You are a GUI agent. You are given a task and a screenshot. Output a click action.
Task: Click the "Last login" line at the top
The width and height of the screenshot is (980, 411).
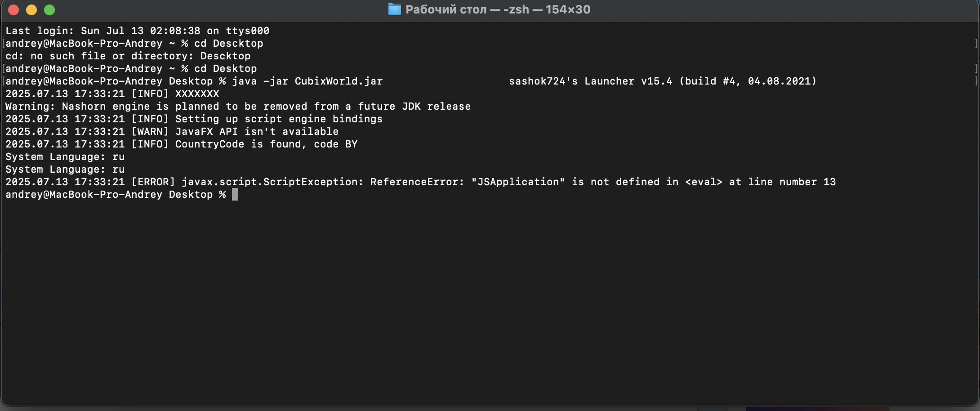tap(138, 31)
